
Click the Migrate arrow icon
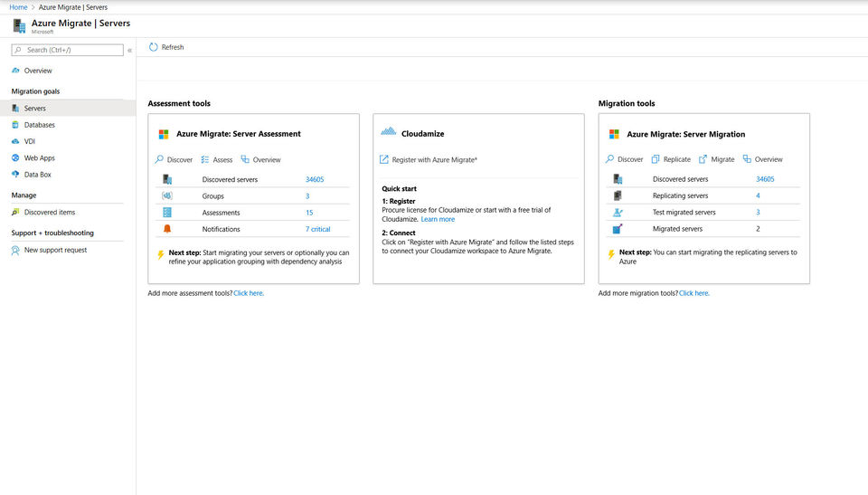point(703,159)
